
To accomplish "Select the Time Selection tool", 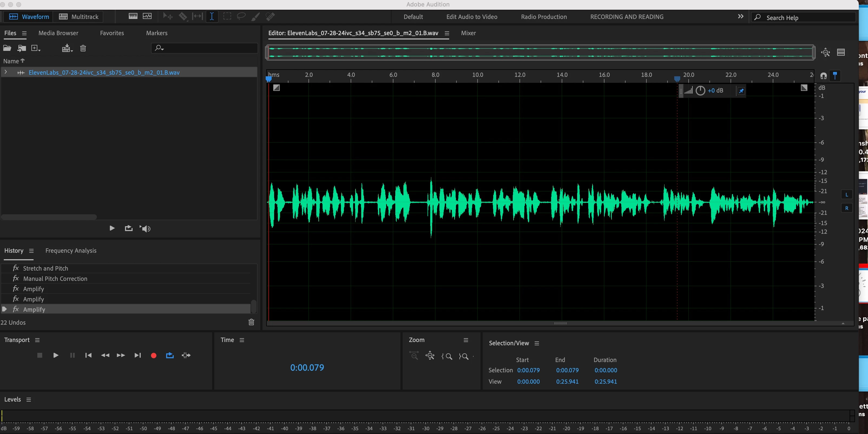I will pos(212,16).
